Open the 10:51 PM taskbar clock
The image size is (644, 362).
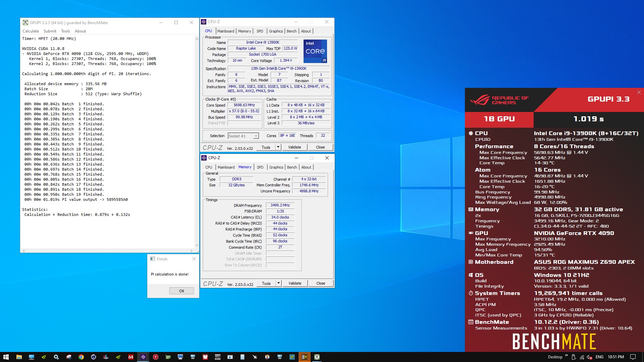tap(616, 357)
